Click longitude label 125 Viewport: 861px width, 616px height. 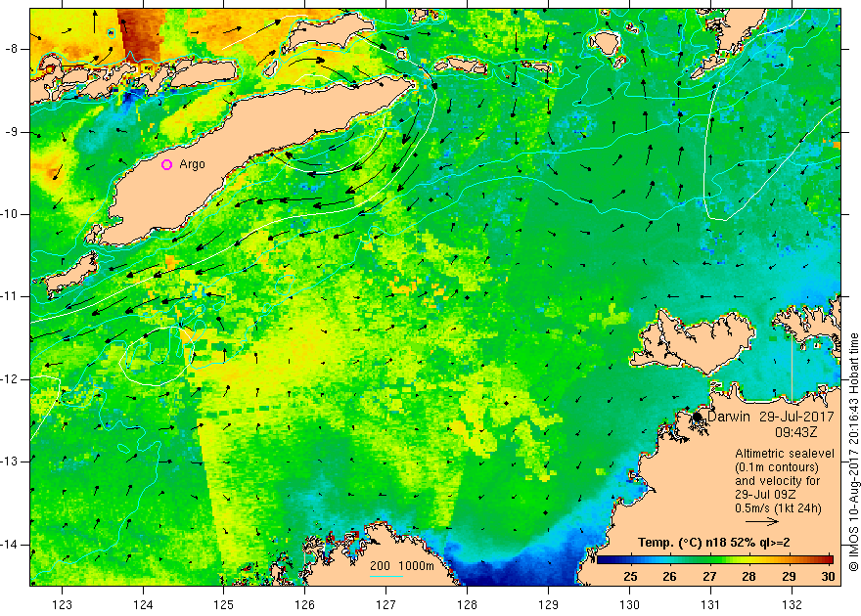[224, 604]
